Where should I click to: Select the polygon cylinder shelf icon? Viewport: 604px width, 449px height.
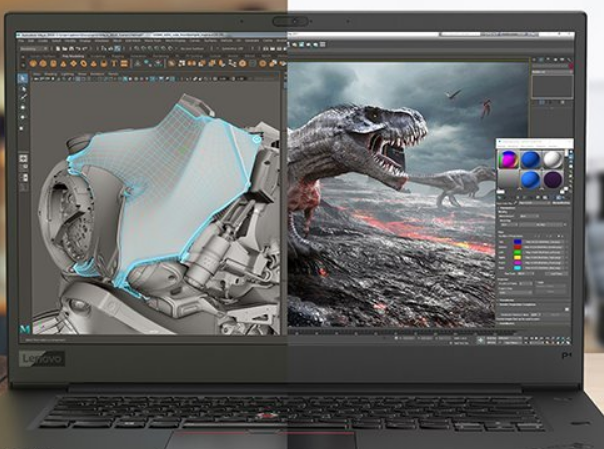tap(53, 63)
